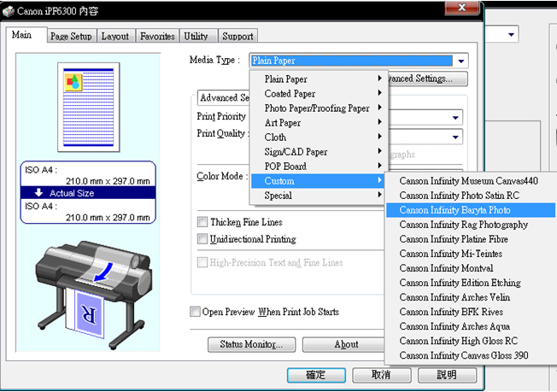
Task: Choose Canson Infinity Platine Fibre
Action: coord(471,239)
